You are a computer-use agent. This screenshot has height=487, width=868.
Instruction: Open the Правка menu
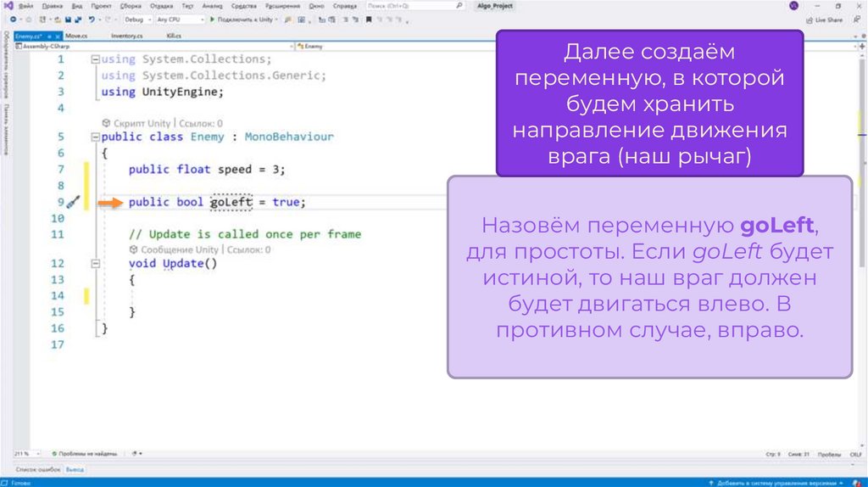point(52,6)
